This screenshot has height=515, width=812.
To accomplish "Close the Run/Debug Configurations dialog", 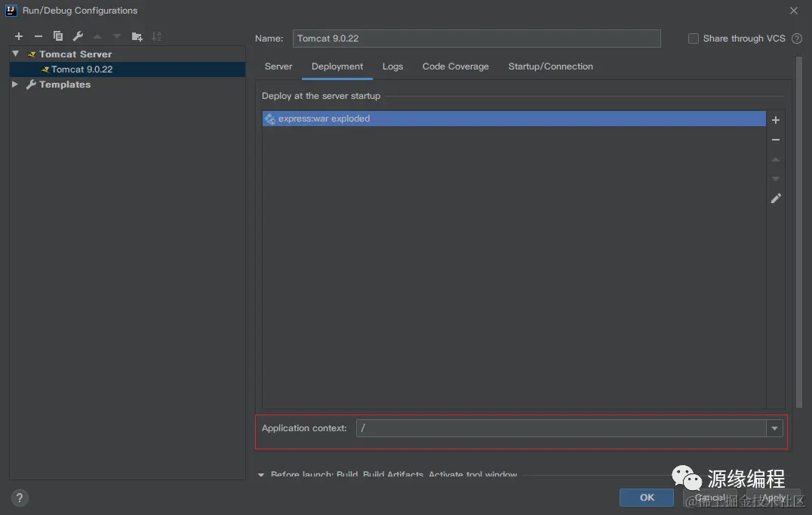I will click(x=794, y=11).
